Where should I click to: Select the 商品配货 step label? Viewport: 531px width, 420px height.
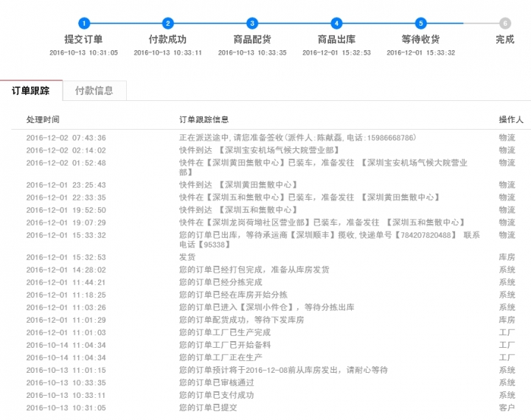252,39
